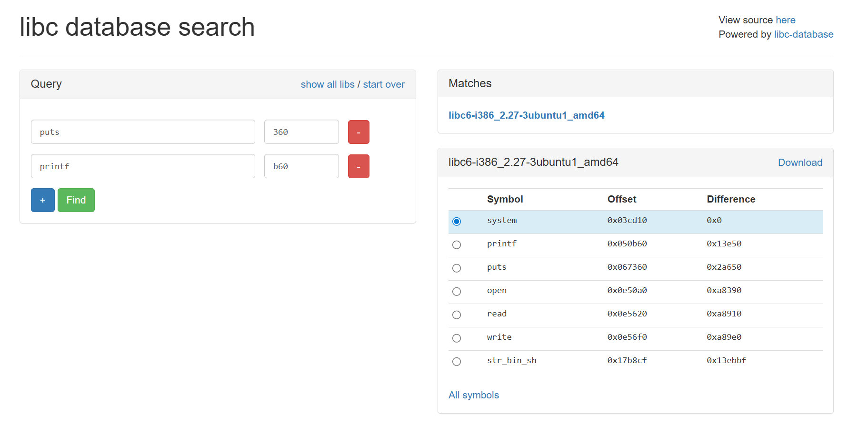Remove the printf query row with its red minus button
The height and width of the screenshot is (437, 868).
[x=359, y=166]
